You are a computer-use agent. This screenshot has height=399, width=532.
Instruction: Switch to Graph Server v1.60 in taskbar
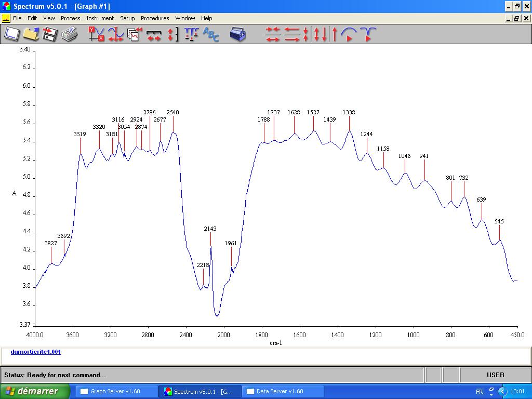116,391
